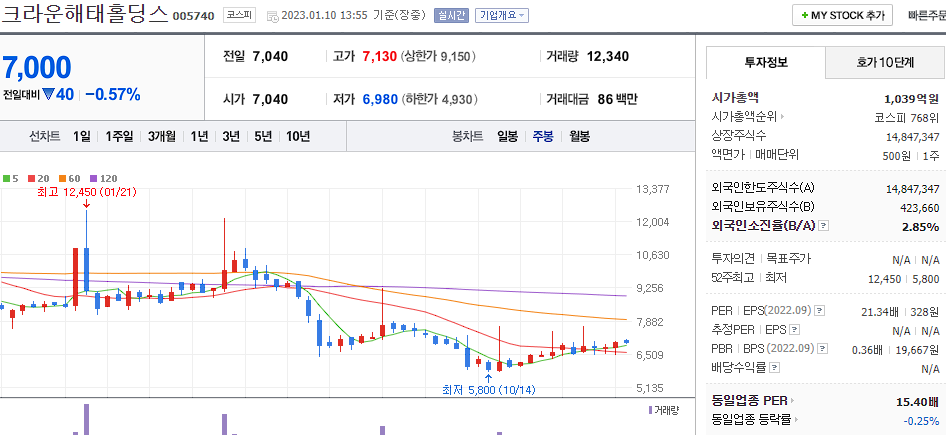Select the 3년 line chart period
Viewport: 946px width, 435px height.
230,136
